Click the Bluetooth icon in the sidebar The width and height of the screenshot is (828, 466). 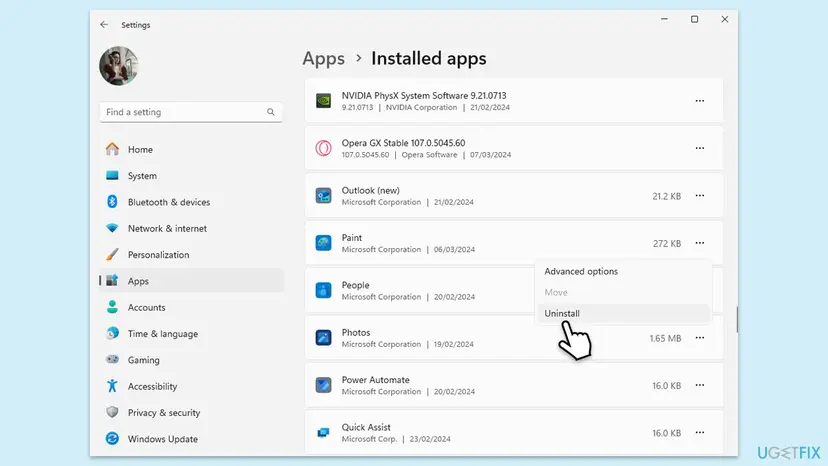[x=112, y=202]
